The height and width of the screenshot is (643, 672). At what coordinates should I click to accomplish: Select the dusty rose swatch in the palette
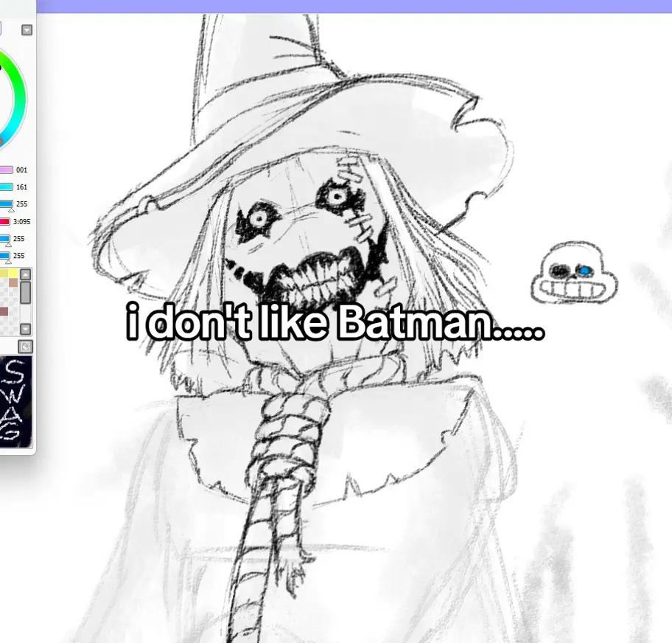(4, 311)
